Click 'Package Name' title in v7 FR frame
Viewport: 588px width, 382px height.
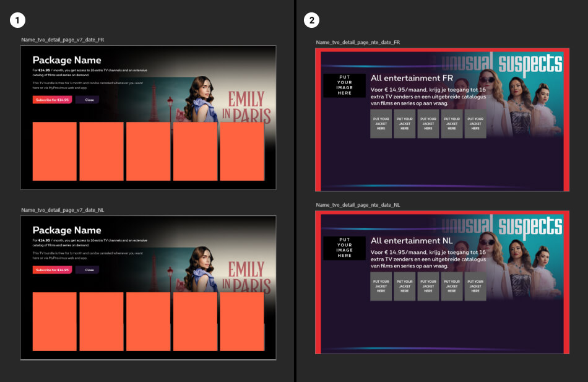(x=67, y=60)
